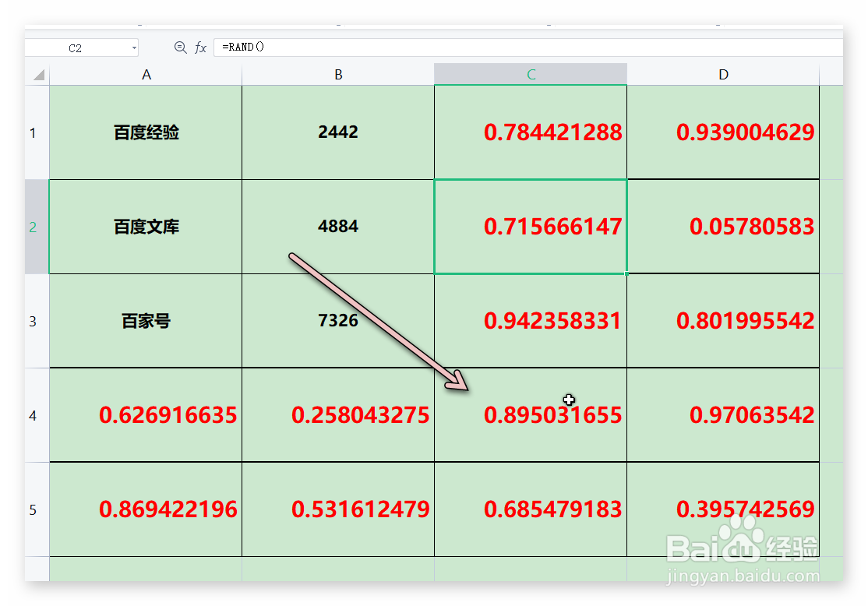Screen dimensions: 868x606
Task: Click cell showing 0.869422196
Action: click(146, 509)
